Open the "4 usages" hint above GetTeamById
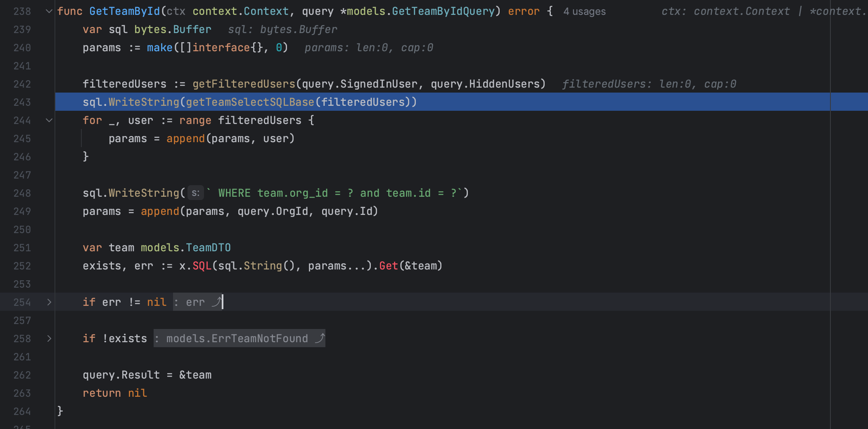This screenshot has width=868, height=429. pyautogui.click(x=584, y=11)
